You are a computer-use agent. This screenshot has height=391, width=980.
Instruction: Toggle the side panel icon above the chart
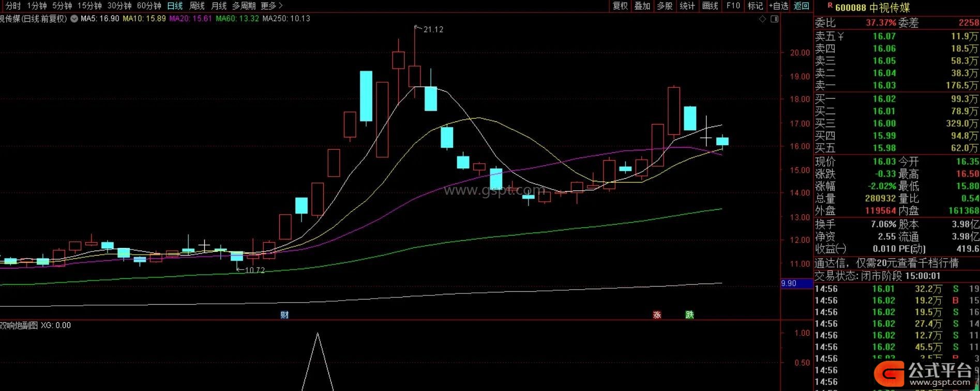tap(774, 19)
